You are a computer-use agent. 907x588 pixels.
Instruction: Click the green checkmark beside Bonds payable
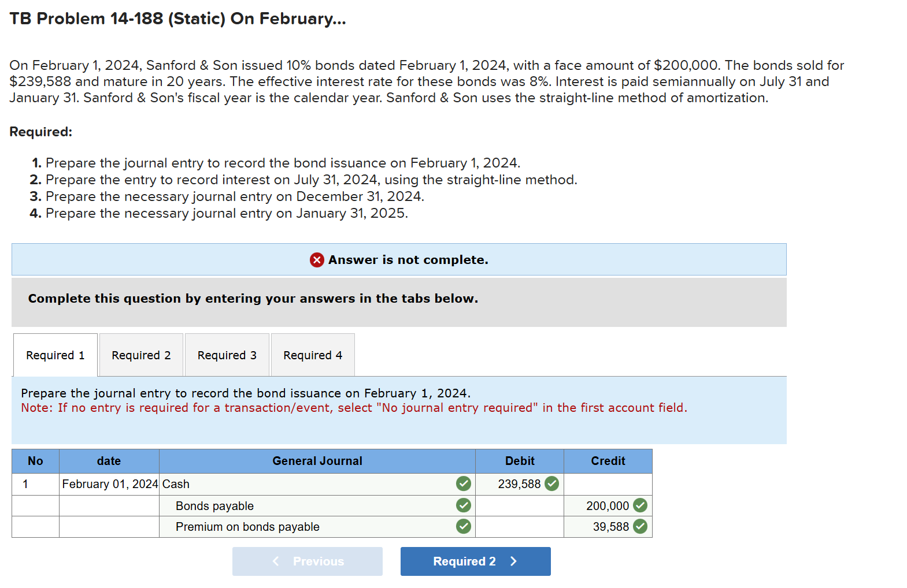pos(463,505)
